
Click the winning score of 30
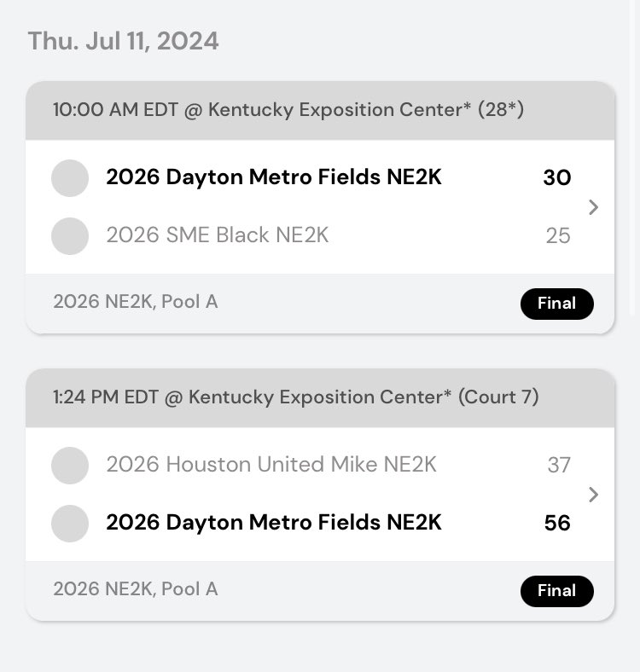(x=556, y=178)
